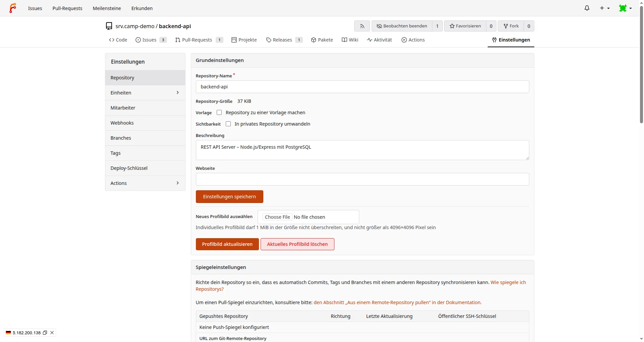This screenshot has width=644, height=342.
Task: Expand Einheiten in the settings sidebar
Action: pos(145,93)
